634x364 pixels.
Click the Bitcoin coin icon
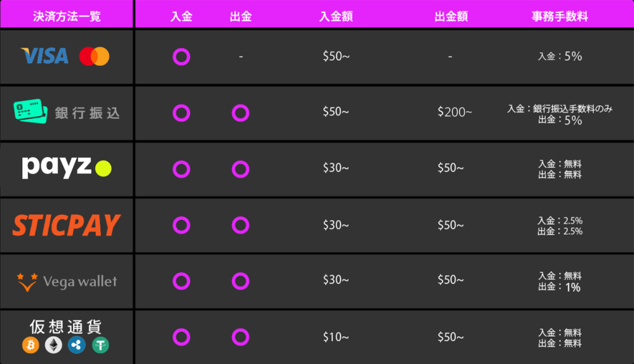click(x=31, y=345)
